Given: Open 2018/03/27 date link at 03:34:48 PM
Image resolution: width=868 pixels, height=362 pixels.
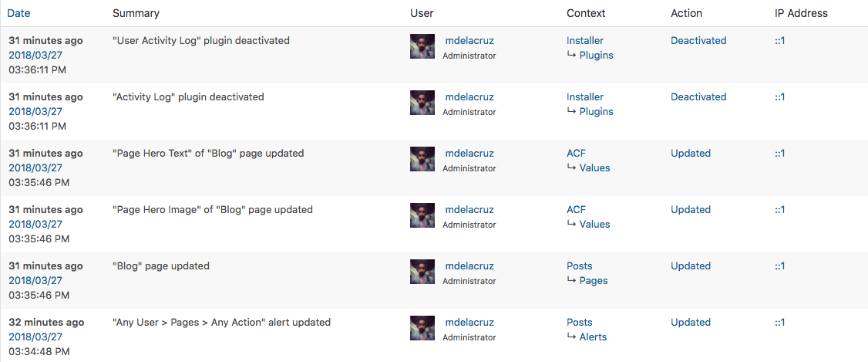Looking at the screenshot, I should pos(35,337).
